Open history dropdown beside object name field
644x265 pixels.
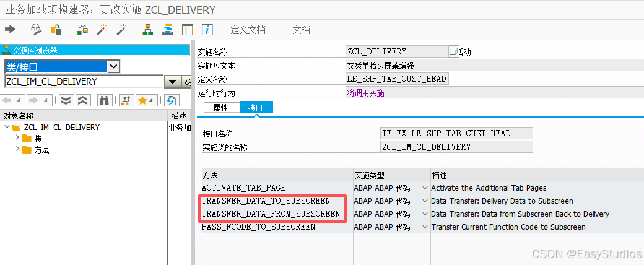(x=172, y=82)
